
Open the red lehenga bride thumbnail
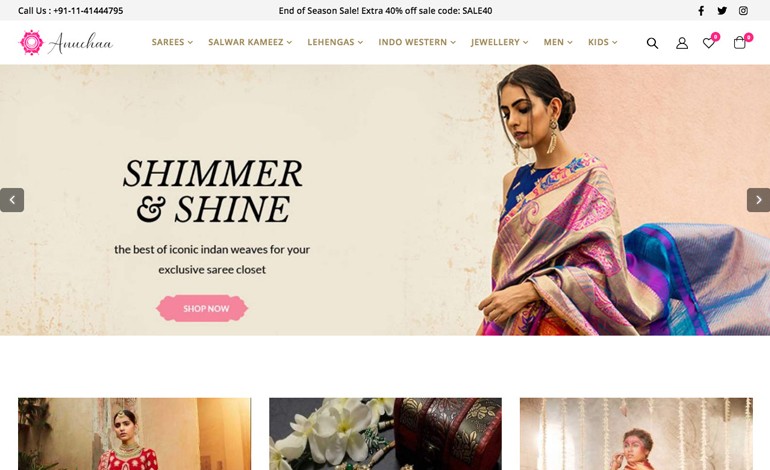[x=135, y=434]
